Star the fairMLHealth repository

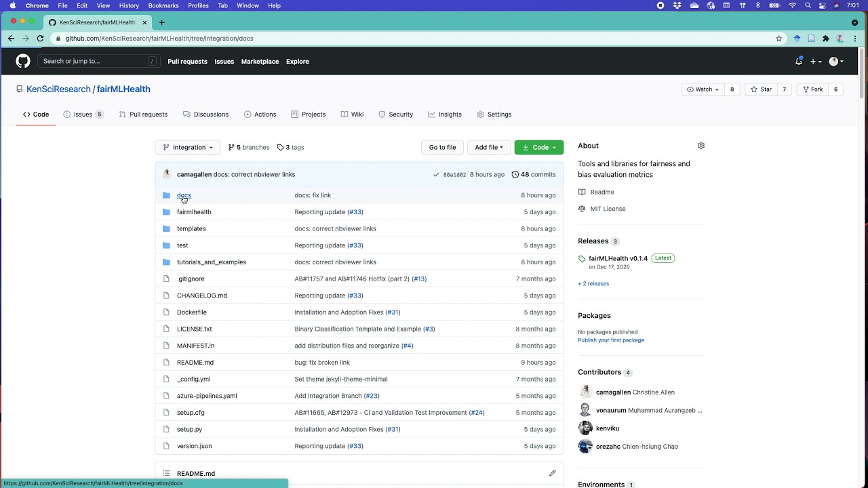(761, 89)
